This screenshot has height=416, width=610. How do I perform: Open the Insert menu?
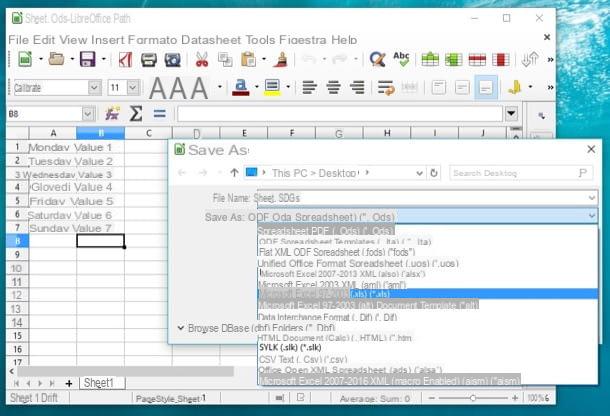tap(108, 40)
